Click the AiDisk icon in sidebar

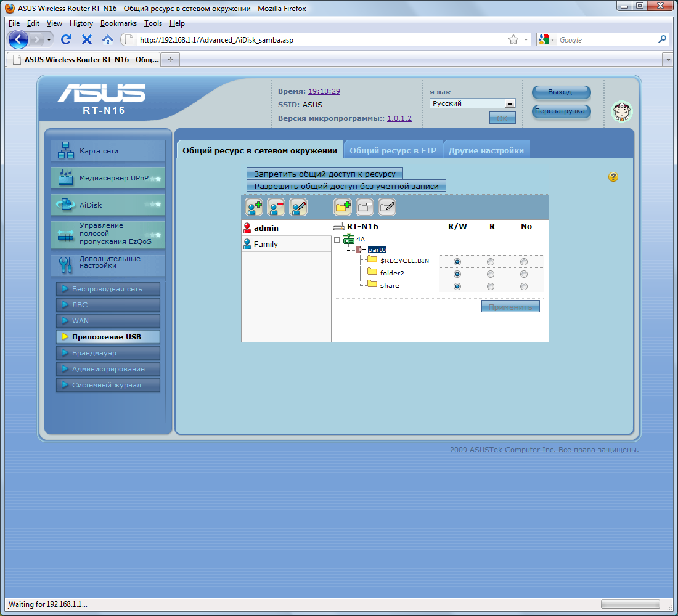point(66,205)
